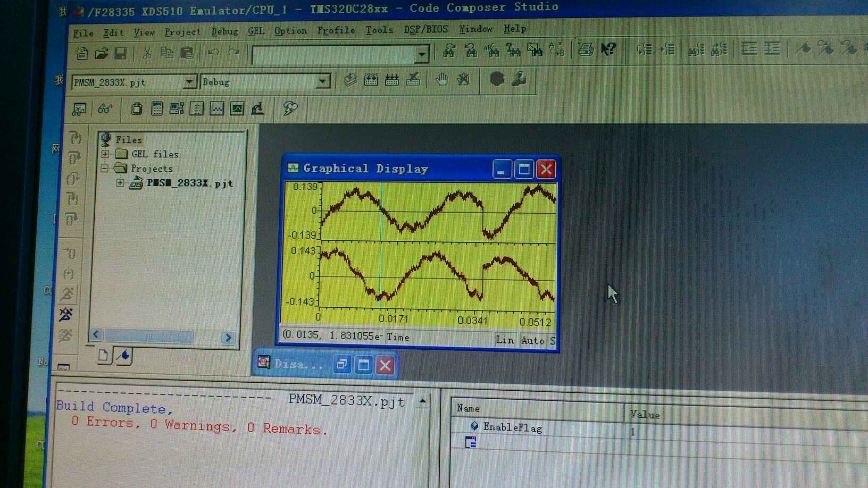
Task: Click the Run running-man icon in left toolbar
Action: [x=68, y=294]
